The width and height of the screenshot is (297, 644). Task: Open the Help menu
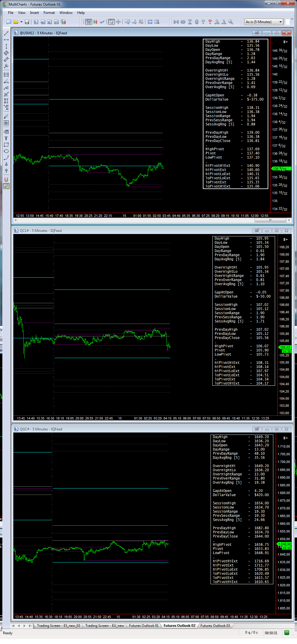(81, 13)
